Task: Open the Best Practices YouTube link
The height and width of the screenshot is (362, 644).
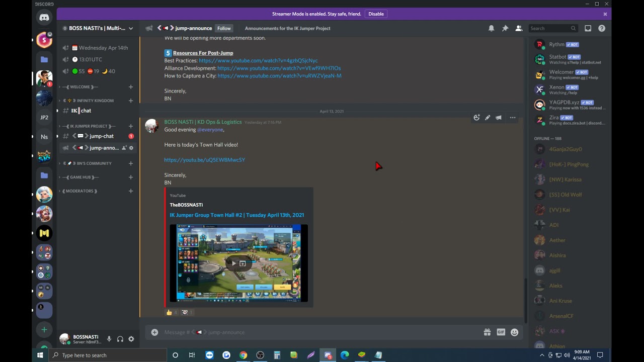Action: [258, 60]
